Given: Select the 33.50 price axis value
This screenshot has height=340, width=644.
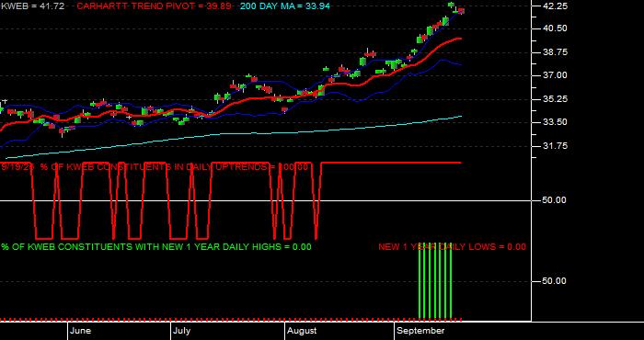Looking at the screenshot, I should pos(556,122).
